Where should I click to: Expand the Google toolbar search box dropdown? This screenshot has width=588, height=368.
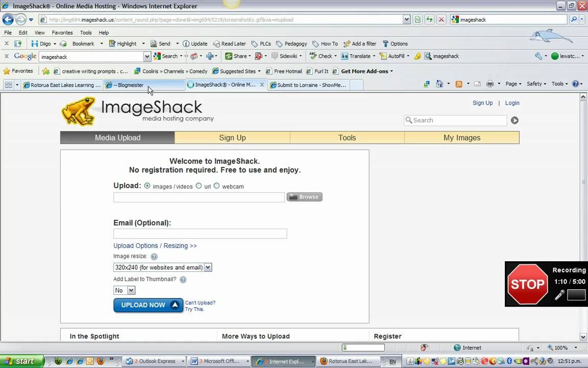(x=147, y=57)
